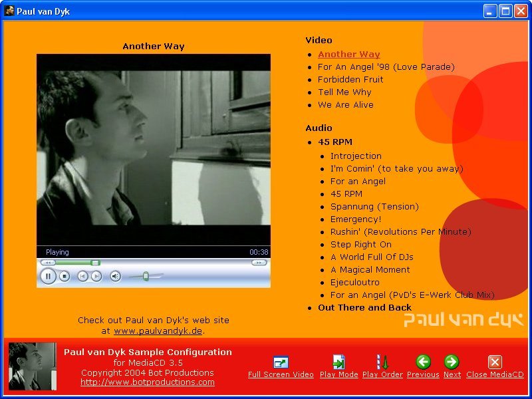Image resolution: width=532 pixels, height=399 pixels.
Task: Minimize the Paul van Dyk window
Action: pyautogui.click(x=489, y=11)
